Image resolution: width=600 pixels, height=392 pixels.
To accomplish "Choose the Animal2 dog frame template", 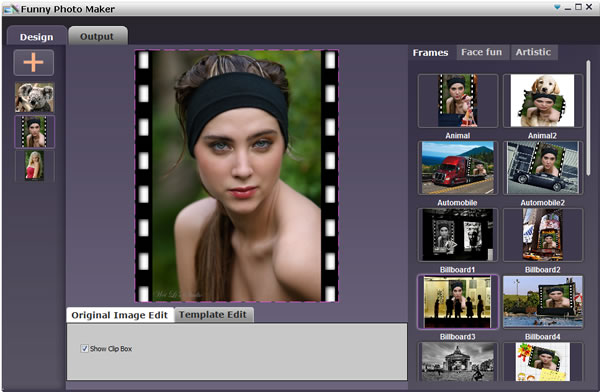I will pos(543,101).
